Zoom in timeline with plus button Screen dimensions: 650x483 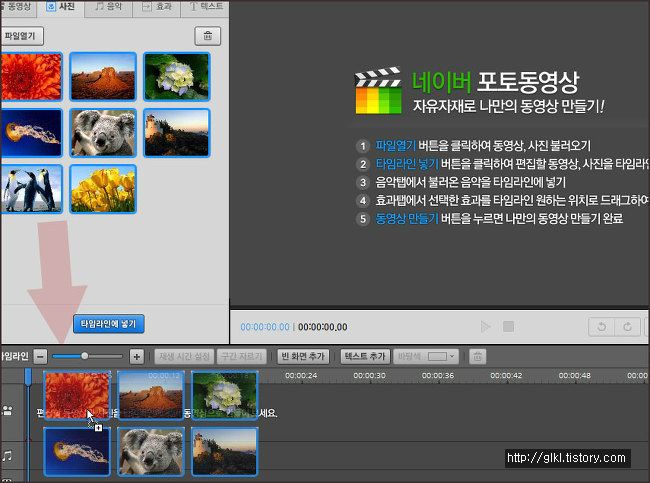[136, 356]
